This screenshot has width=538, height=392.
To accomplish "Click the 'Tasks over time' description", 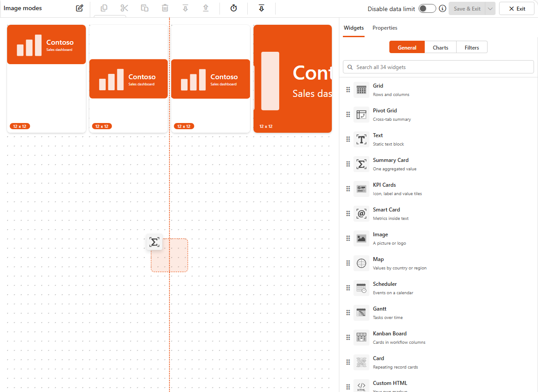I will [388, 318].
